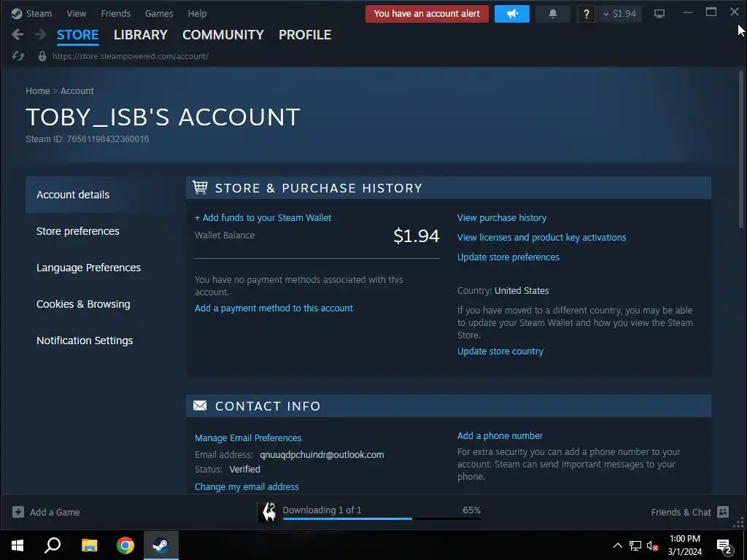
Task: Go forward with the right arrow button
Action: pyautogui.click(x=41, y=34)
